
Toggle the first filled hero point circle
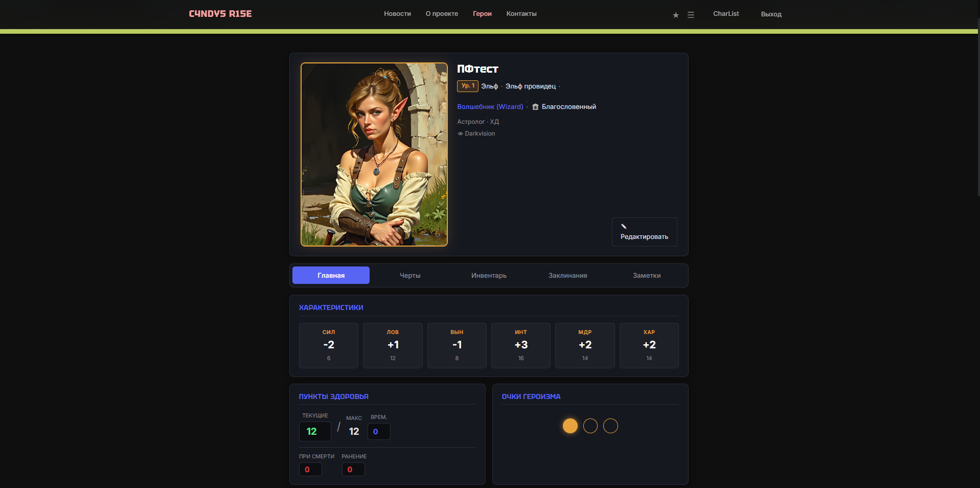point(570,426)
